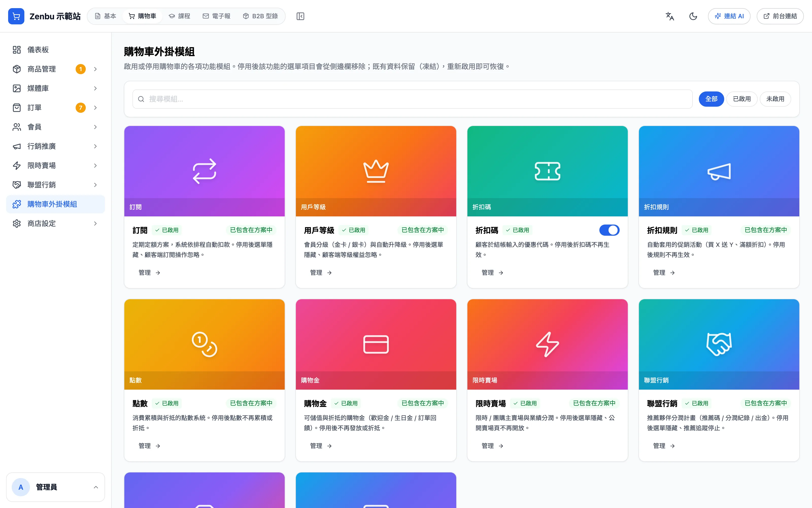812x508 pixels.
Task: Switch to dark mode with moon icon
Action: [x=693, y=16]
